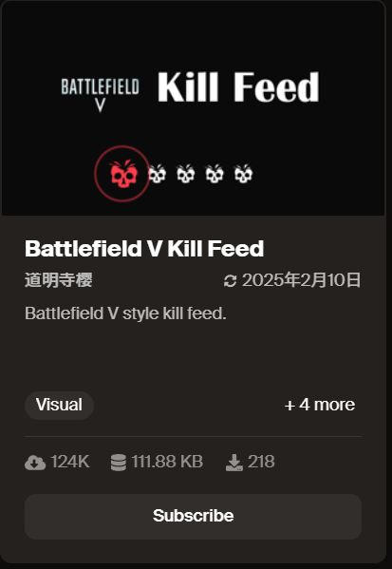
Task: Expand the '+ 4 more' tags
Action: [x=320, y=405]
